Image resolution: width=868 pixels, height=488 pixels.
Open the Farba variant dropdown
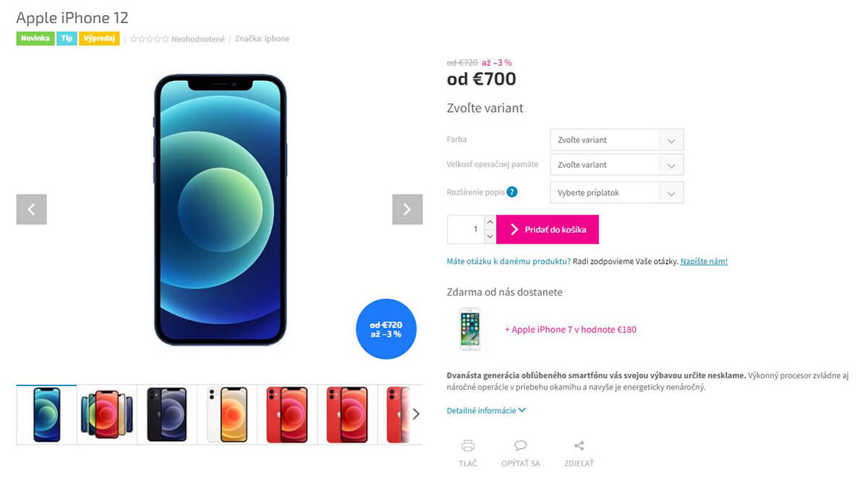[x=617, y=140]
